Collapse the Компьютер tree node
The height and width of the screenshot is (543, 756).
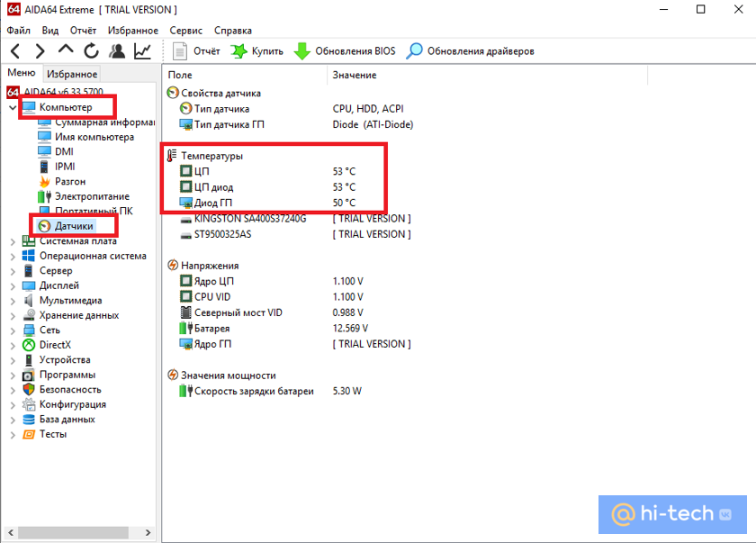click(x=13, y=107)
